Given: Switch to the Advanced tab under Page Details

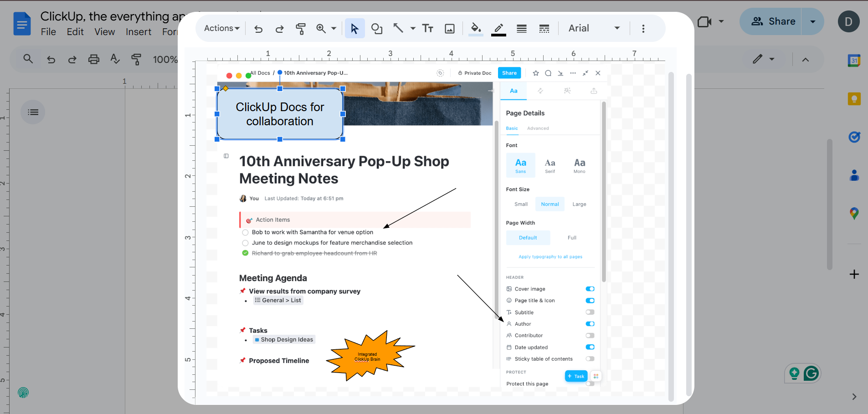Looking at the screenshot, I should point(538,128).
